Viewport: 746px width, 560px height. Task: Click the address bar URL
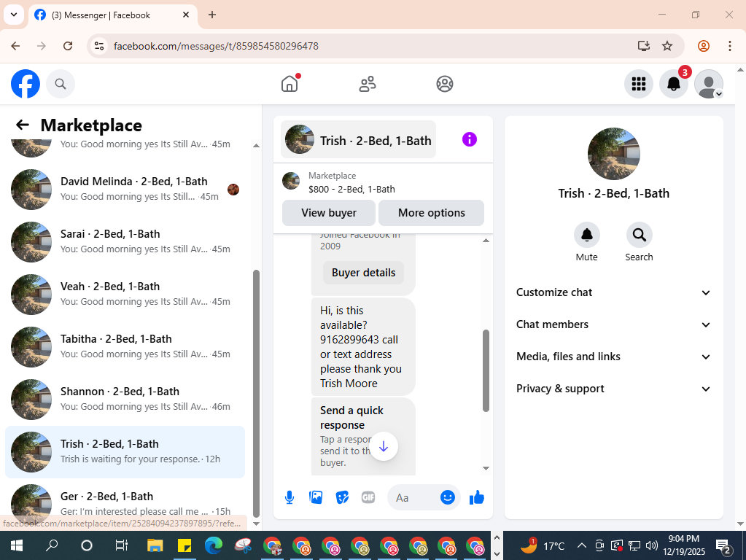[216, 46]
